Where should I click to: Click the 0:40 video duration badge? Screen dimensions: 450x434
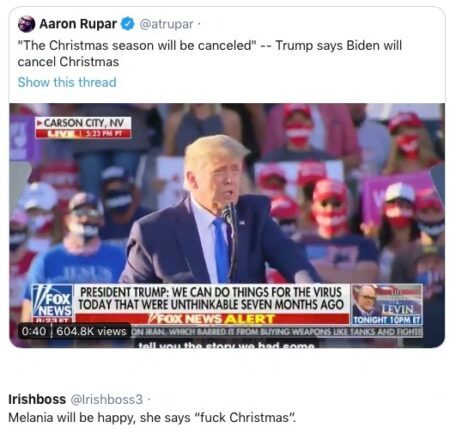click(x=34, y=331)
